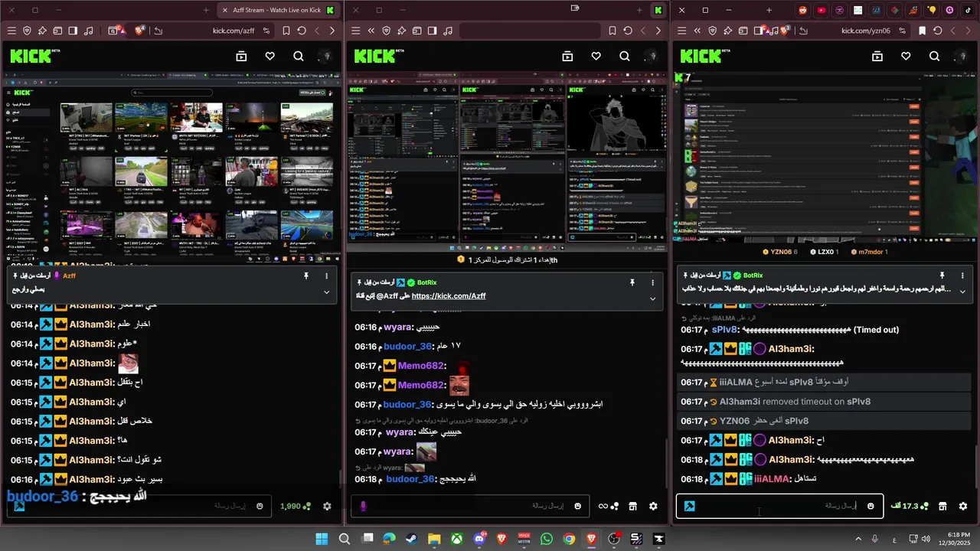Select the Azff Stream - Watch Live on Kick tab
This screenshot has width=980, height=551.
tap(278, 10)
